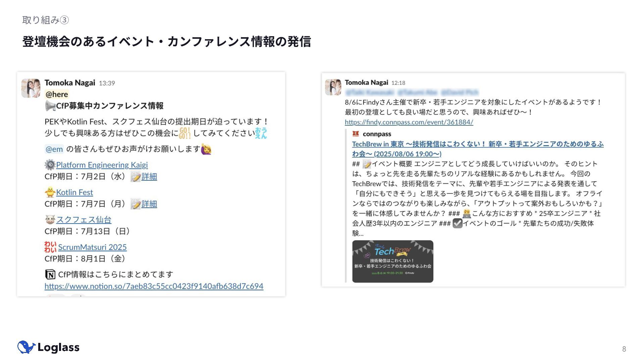The image size is (644, 362).
Task: Click the cow emoji beside スクフェス仙台
Action: [50, 220]
